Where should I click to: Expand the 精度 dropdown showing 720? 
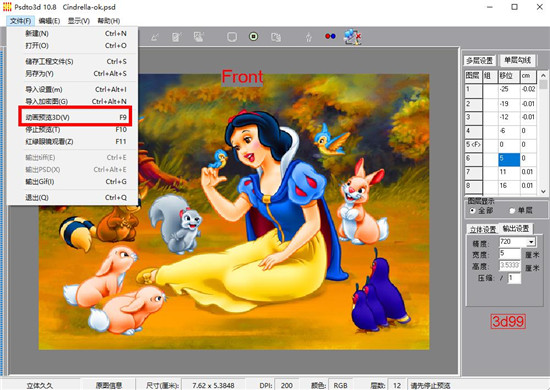531,242
